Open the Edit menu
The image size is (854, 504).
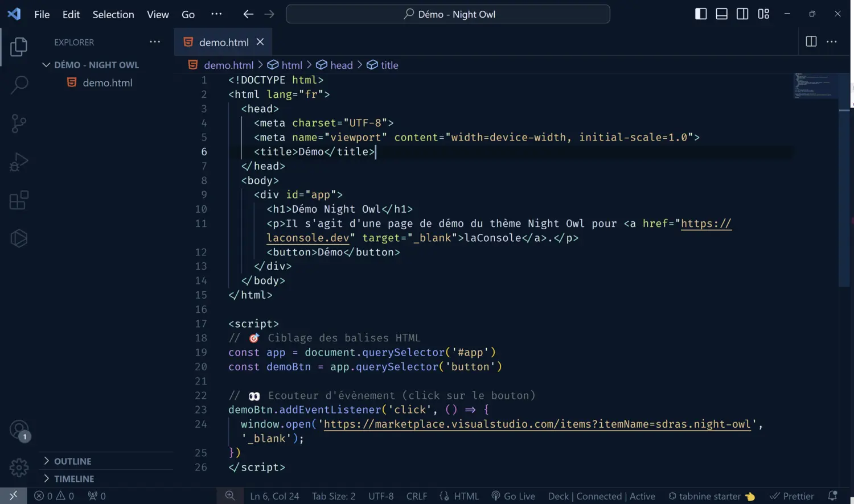tap(71, 14)
